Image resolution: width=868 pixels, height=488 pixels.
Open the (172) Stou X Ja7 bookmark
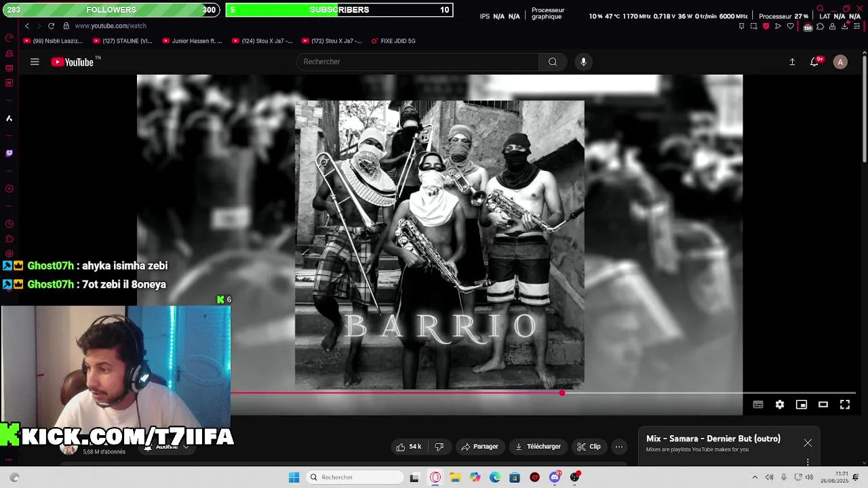coord(332,41)
